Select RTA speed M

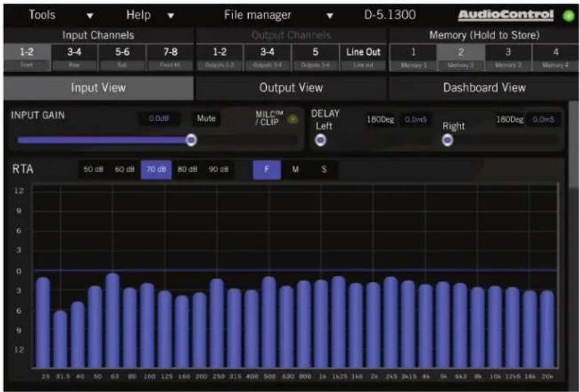(295, 170)
